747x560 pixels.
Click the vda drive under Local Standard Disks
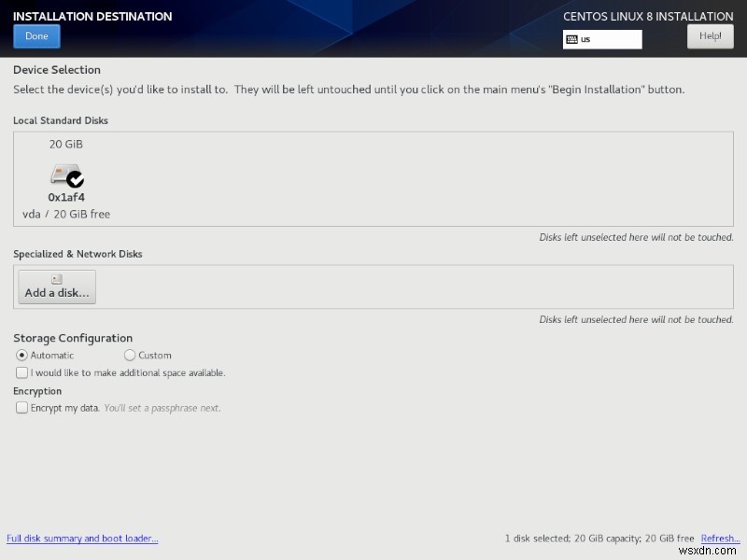click(x=65, y=179)
